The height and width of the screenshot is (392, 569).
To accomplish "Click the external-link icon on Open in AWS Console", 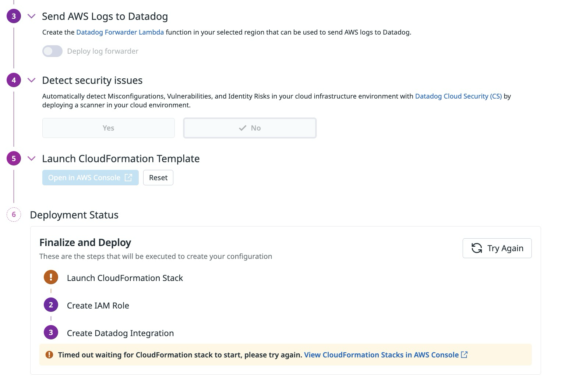I will (128, 178).
